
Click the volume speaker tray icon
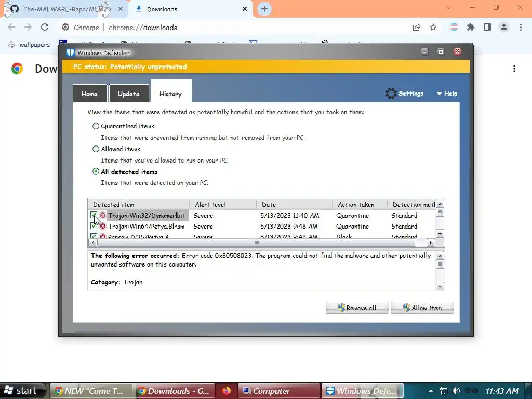(x=456, y=391)
